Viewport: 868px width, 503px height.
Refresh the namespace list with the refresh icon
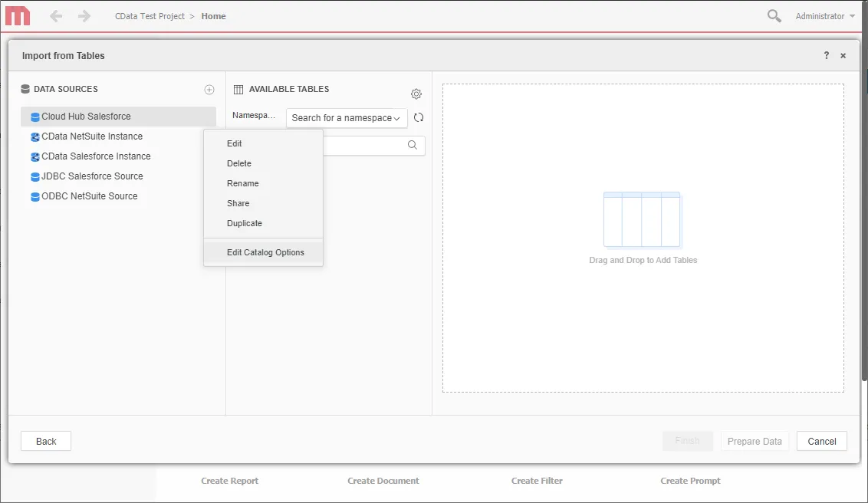pos(419,118)
